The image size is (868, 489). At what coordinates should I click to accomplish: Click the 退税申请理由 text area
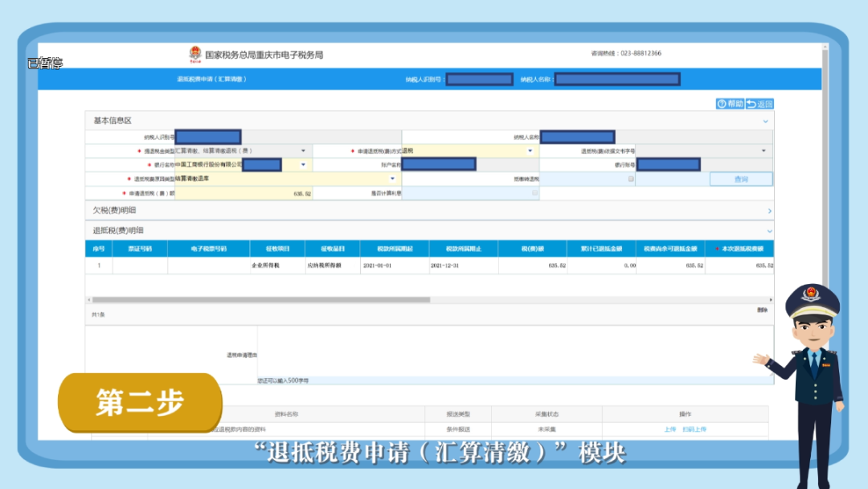coord(514,350)
